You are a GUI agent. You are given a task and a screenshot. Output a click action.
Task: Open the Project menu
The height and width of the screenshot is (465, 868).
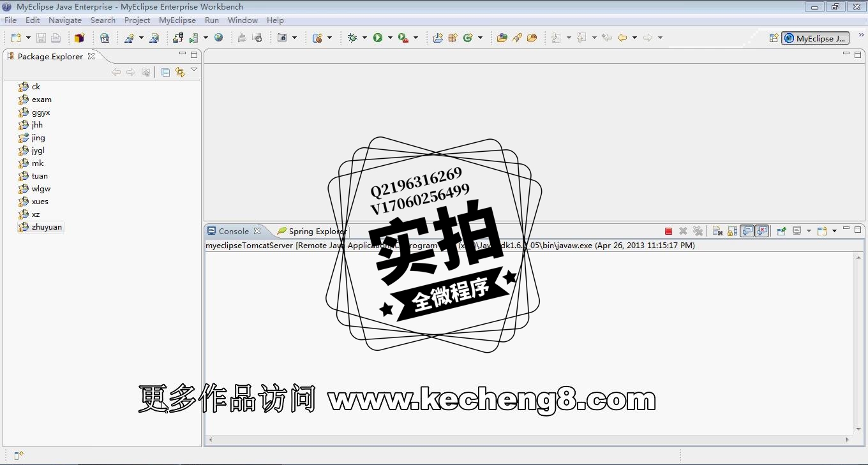(137, 20)
